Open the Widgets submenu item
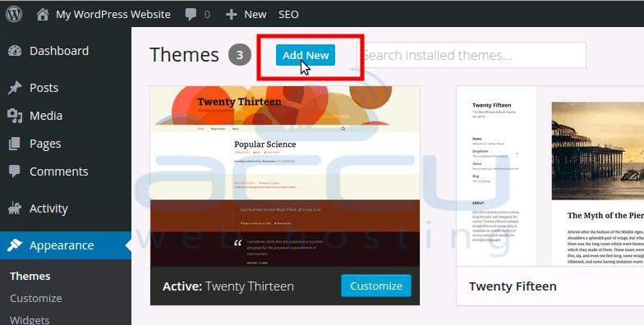Viewport: 644px width, 325px height. pos(30,320)
